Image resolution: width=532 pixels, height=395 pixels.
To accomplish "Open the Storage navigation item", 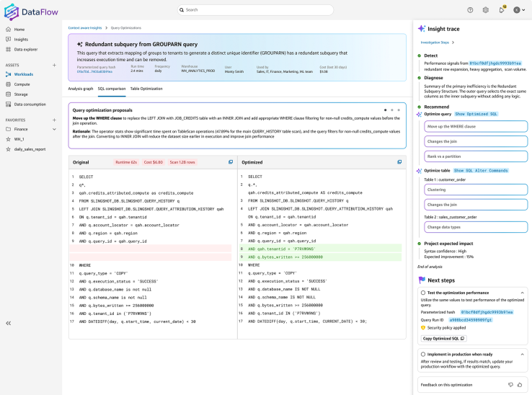I will tap(21, 94).
